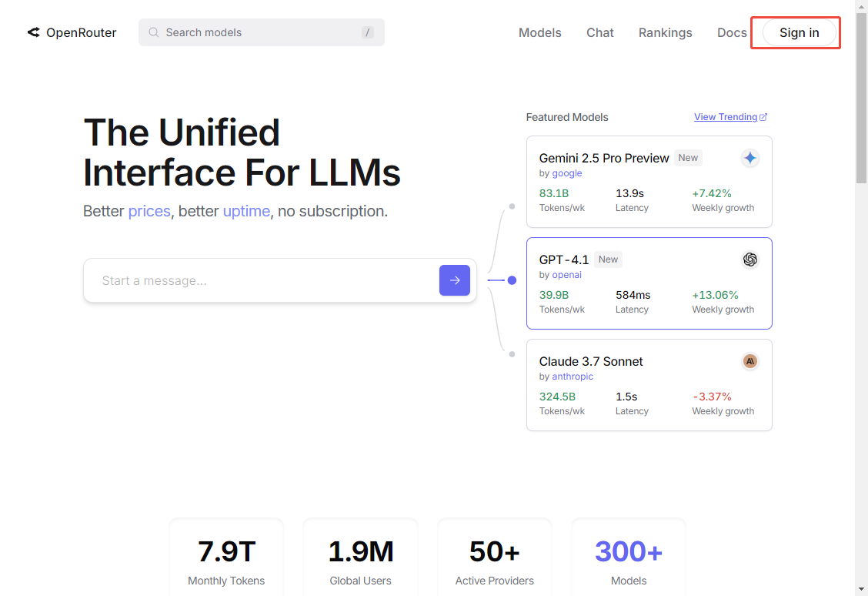Click the Sign in button

click(800, 32)
